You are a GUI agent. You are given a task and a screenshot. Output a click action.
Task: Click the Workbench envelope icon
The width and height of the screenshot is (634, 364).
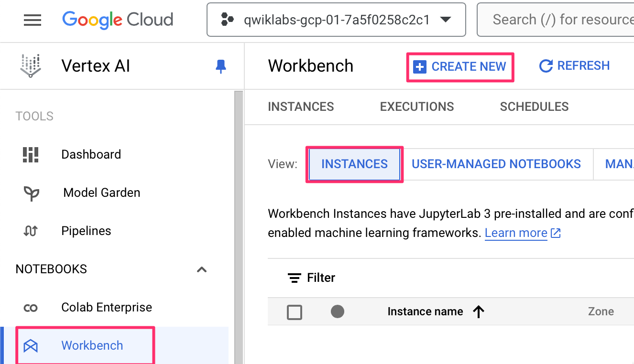coord(31,345)
